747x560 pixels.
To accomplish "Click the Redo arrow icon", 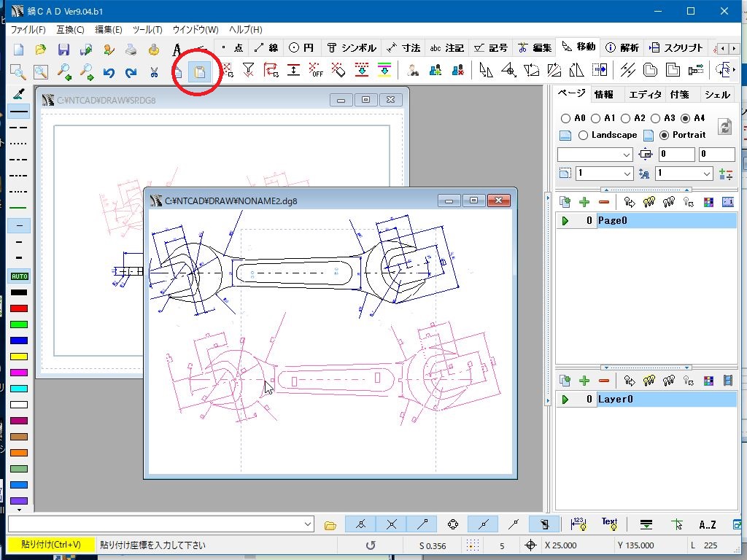I will 131,72.
